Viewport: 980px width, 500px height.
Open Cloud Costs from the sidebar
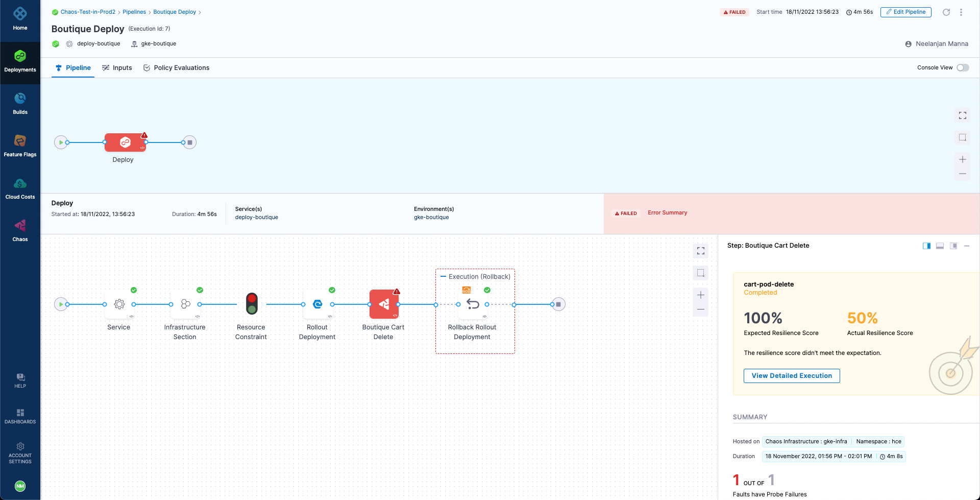tap(20, 187)
